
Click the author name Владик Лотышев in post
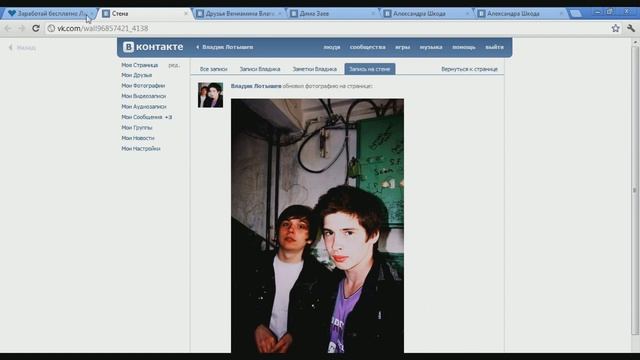click(x=256, y=86)
